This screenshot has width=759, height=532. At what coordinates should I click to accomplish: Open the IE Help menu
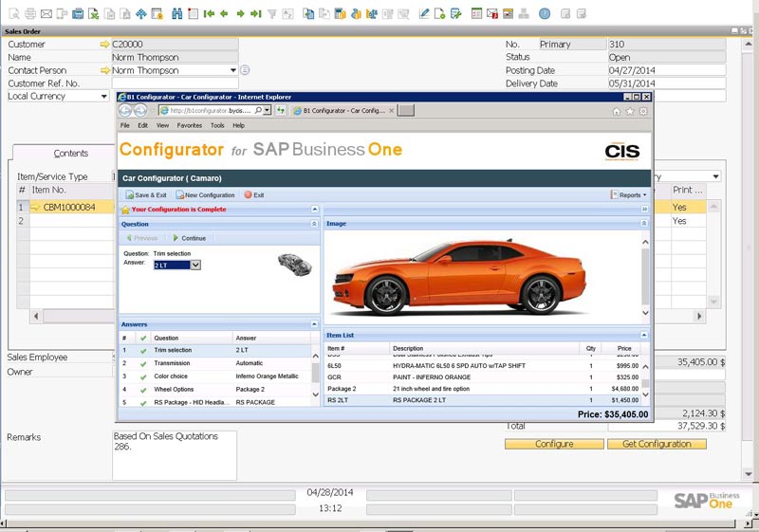(x=239, y=125)
